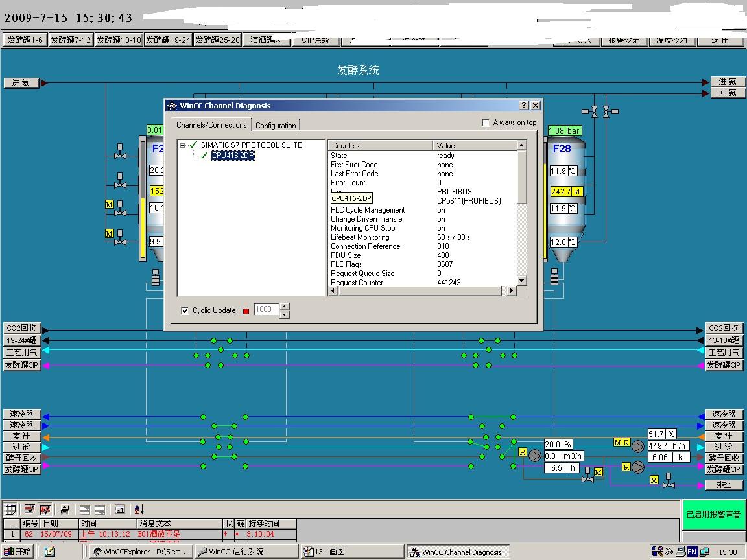Increase cyclic update interval with up arrow
Viewport: 747px width, 560px height.
click(285, 307)
